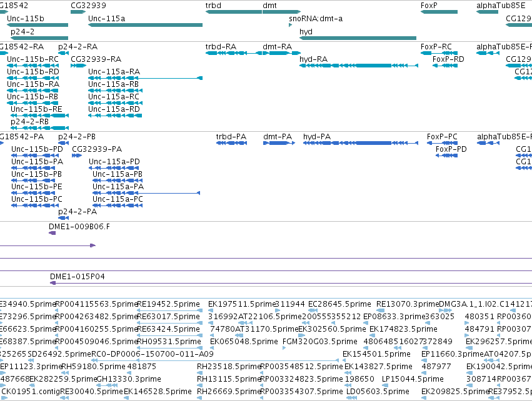The width and height of the screenshot is (532, 401).
Task: Click the FoxP-RC transcript label
Action: [x=436, y=46]
